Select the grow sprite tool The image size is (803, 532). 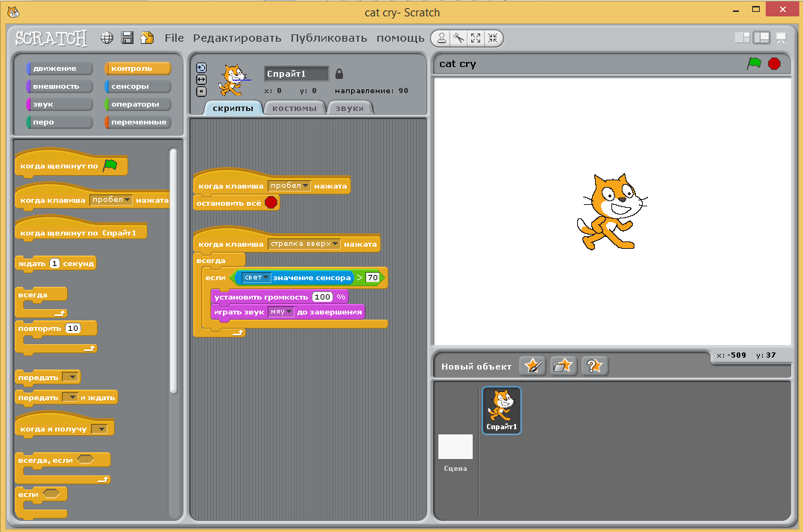point(476,38)
